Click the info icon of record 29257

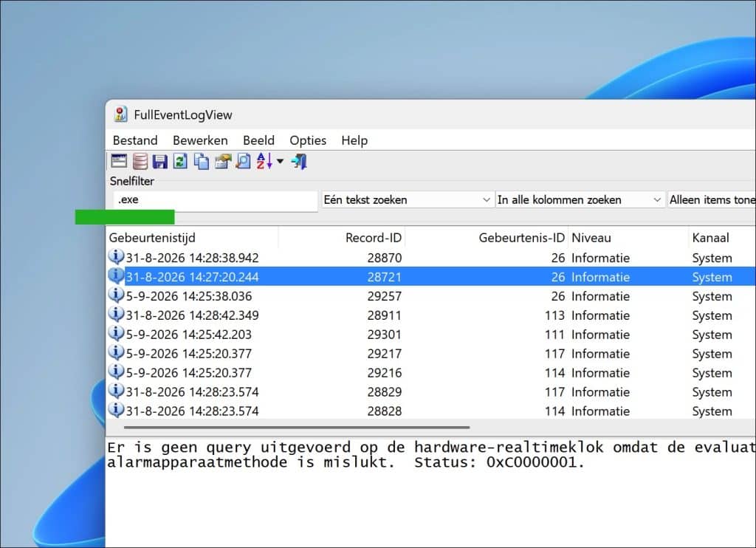coord(116,295)
